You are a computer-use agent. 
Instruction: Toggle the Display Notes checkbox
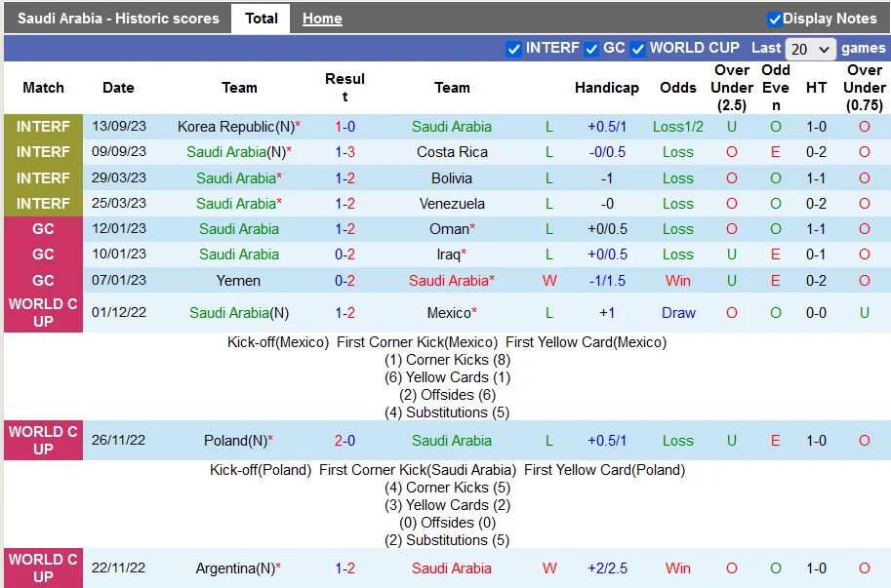coord(776,18)
